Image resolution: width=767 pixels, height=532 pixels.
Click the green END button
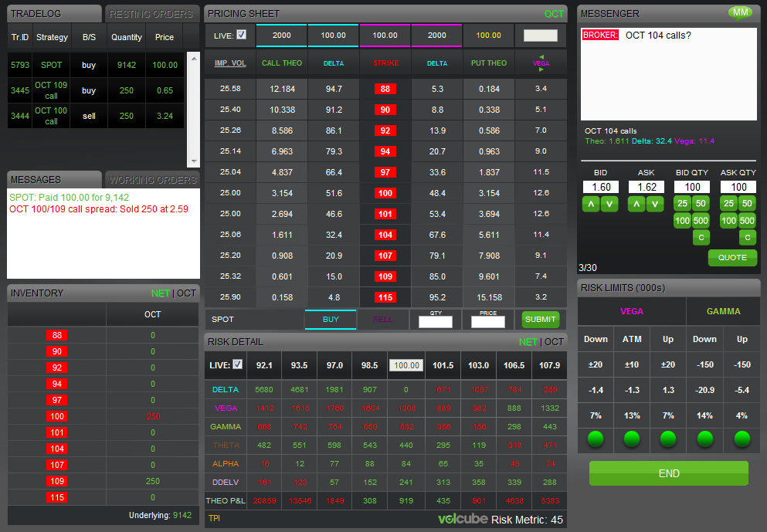[668, 473]
